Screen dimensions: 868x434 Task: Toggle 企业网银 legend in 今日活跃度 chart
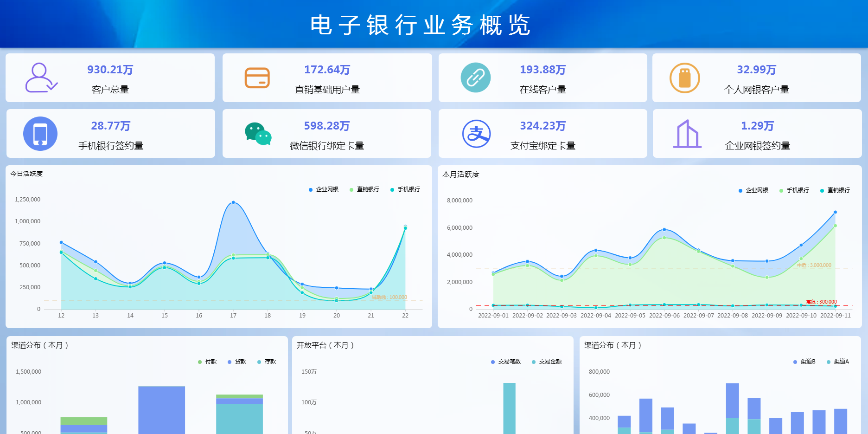(323, 189)
